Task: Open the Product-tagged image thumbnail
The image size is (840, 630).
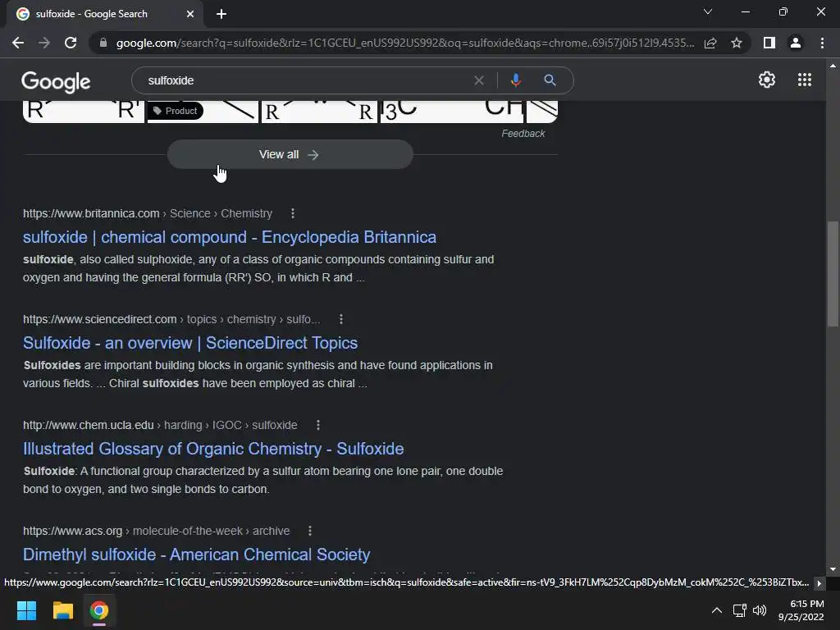Action: pyautogui.click(x=203, y=112)
